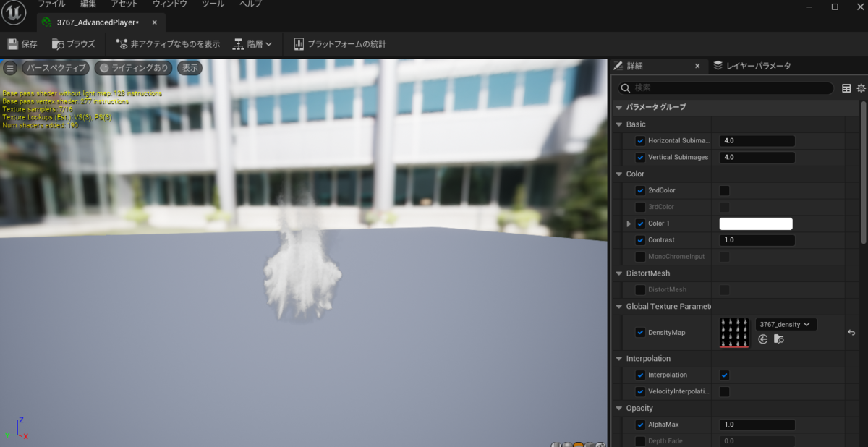Close the 3767_AdvancedPlayer asset tab
Image resolution: width=868 pixels, height=447 pixels.
click(154, 22)
